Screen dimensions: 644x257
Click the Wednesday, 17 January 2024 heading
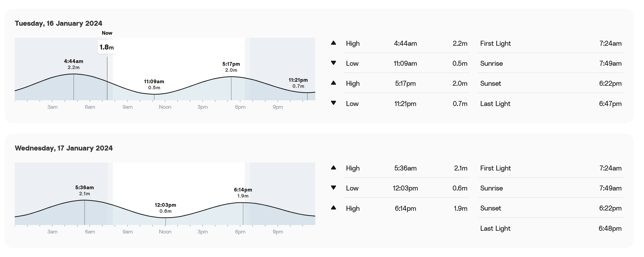point(64,148)
